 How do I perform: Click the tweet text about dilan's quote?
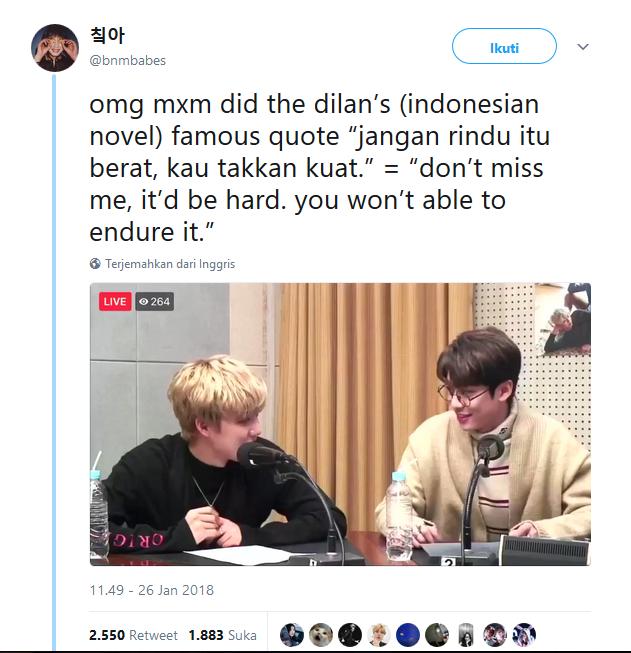pos(319,168)
